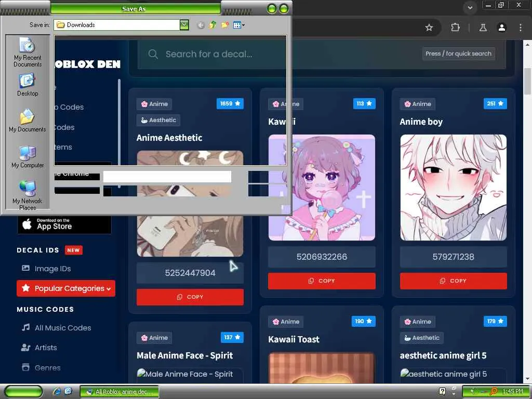
Task: Open Chrome tab search dropdown
Action: [470, 7]
